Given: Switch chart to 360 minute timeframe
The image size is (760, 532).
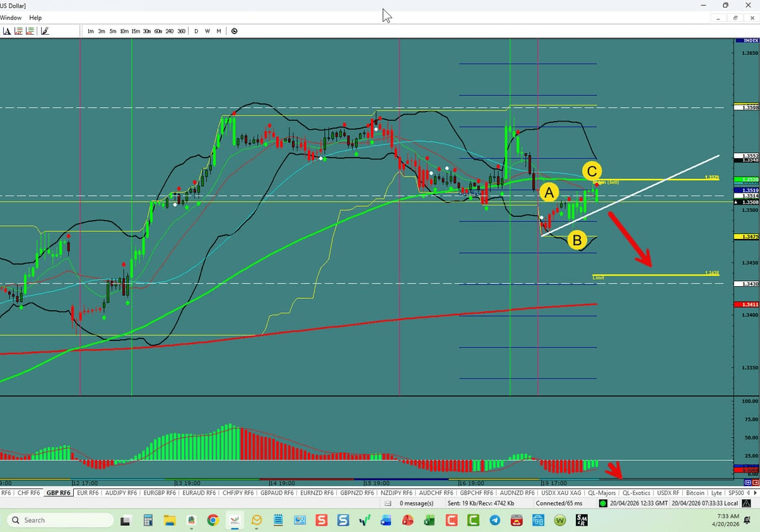Looking at the screenshot, I should click(x=182, y=31).
